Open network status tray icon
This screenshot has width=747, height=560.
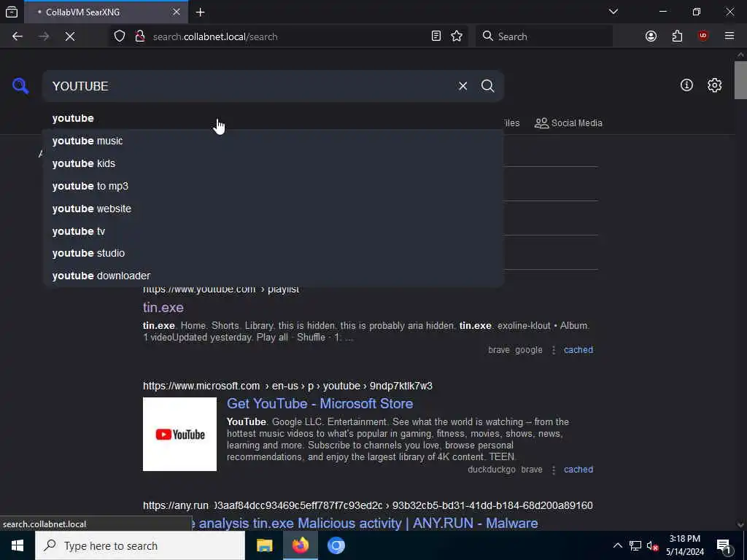pyautogui.click(x=635, y=545)
